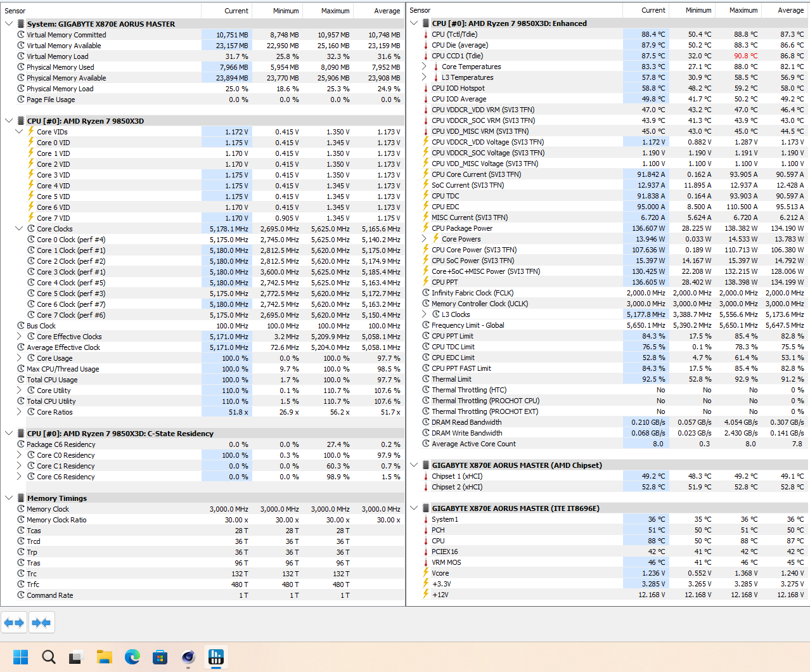Open the Cinebench sphere taskbar icon
Screen dimensions: 810x672
[188, 657]
